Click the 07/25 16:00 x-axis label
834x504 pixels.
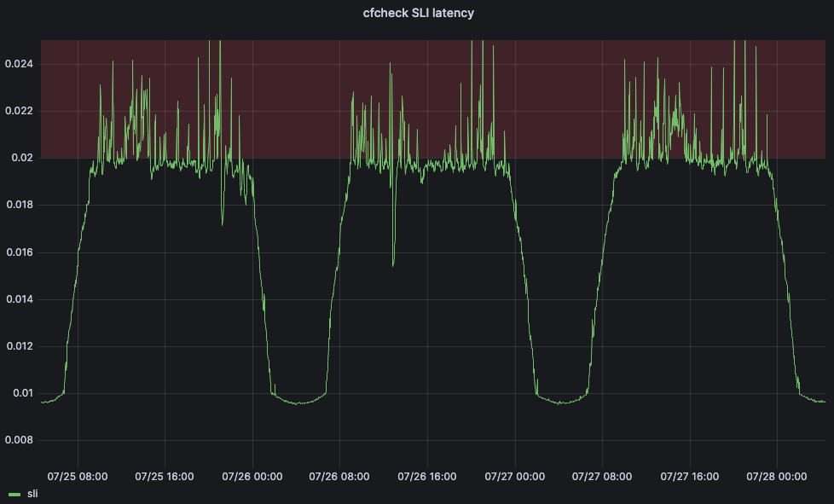pyautogui.click(x=165, y=477)
